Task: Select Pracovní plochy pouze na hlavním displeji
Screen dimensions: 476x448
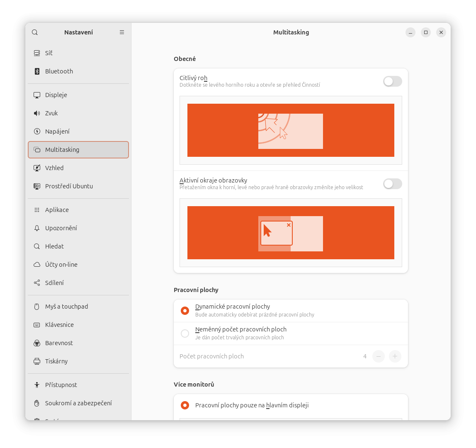Action: (x=185, y=405)
